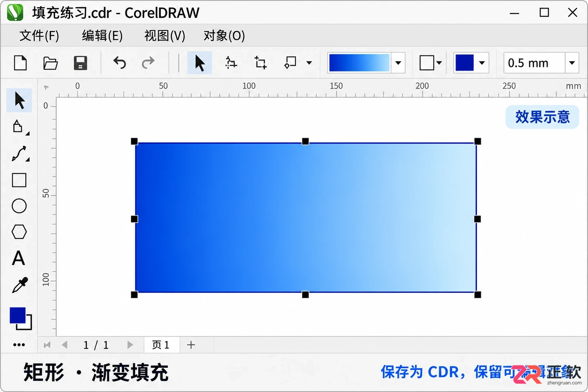Open the 0.5 mm outline width dropdown arrow

tap(572, 63)
